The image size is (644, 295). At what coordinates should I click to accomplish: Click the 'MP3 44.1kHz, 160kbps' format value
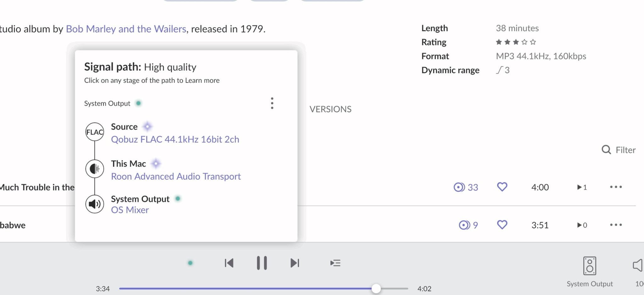[x=541, y=56]
